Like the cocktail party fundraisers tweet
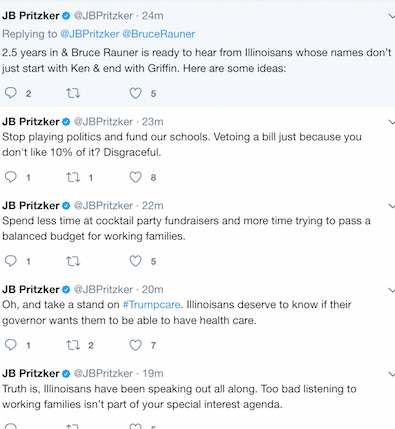 pyautogui.click(x=135, y=261)
